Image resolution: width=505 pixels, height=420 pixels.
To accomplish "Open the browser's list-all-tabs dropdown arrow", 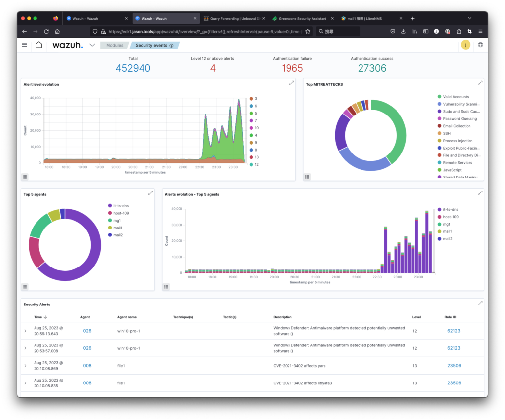I will 469,18.
